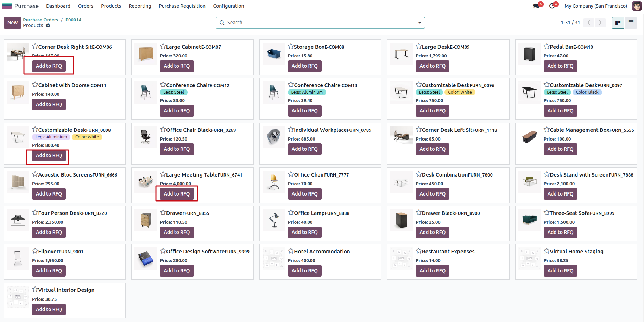Switch to list view
Viewport: 644px width, 322px height.
coord(631,23)
